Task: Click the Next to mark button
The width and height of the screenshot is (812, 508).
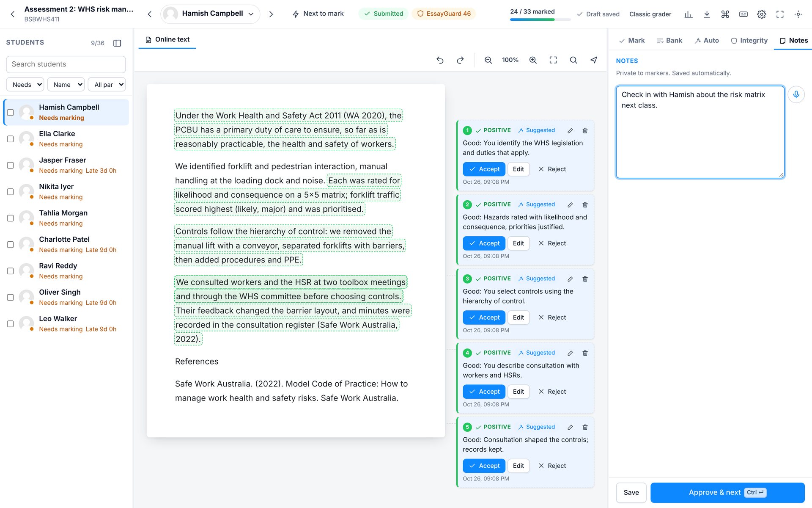Action: [318, 14]
